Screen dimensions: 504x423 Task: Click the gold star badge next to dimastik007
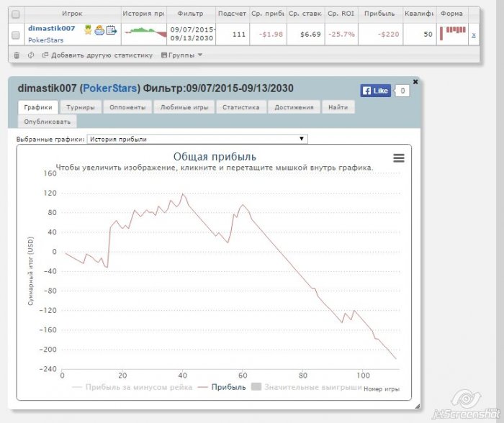click(x=88, y=30)
